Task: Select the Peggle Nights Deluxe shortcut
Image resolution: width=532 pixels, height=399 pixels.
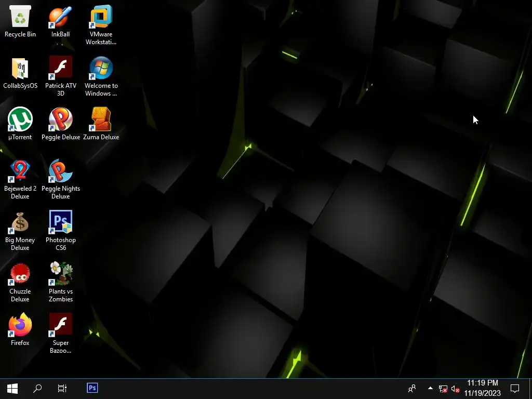Action: [x=60, y=179]
